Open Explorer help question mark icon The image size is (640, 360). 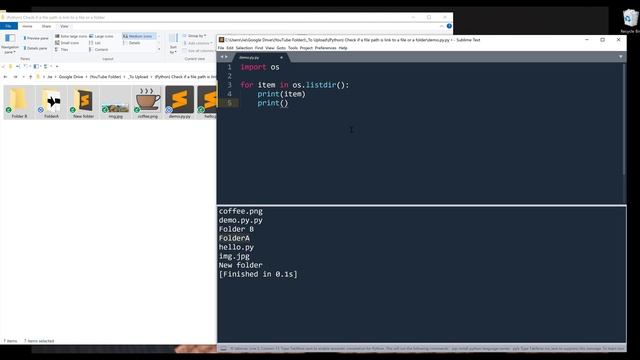pos(449,26)
